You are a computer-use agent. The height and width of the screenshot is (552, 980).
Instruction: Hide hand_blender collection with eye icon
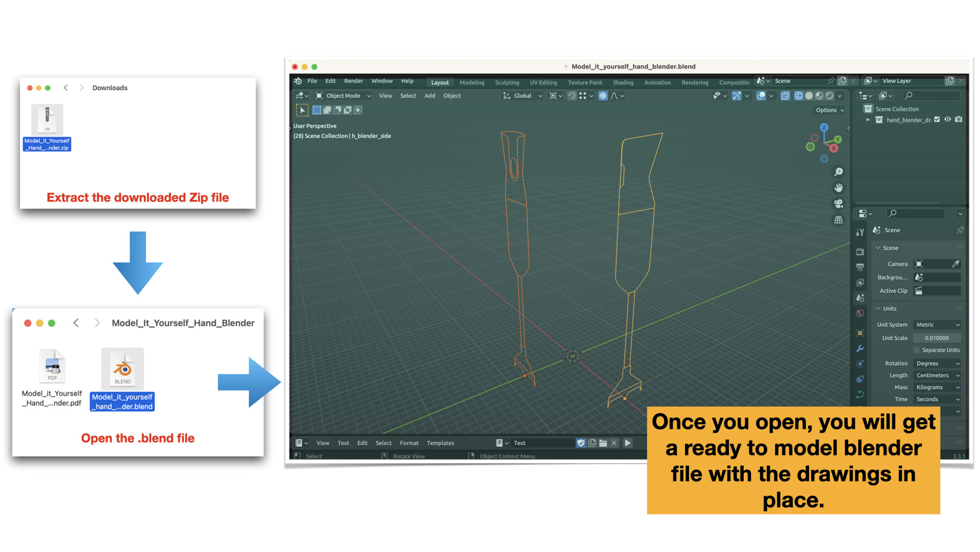tap(948, 120)
